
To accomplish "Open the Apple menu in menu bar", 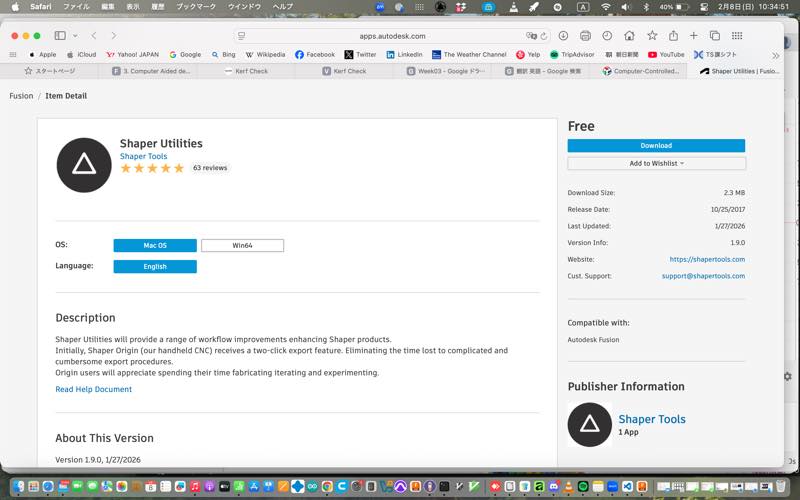I will pyautogui.click(x=15, y=7).
